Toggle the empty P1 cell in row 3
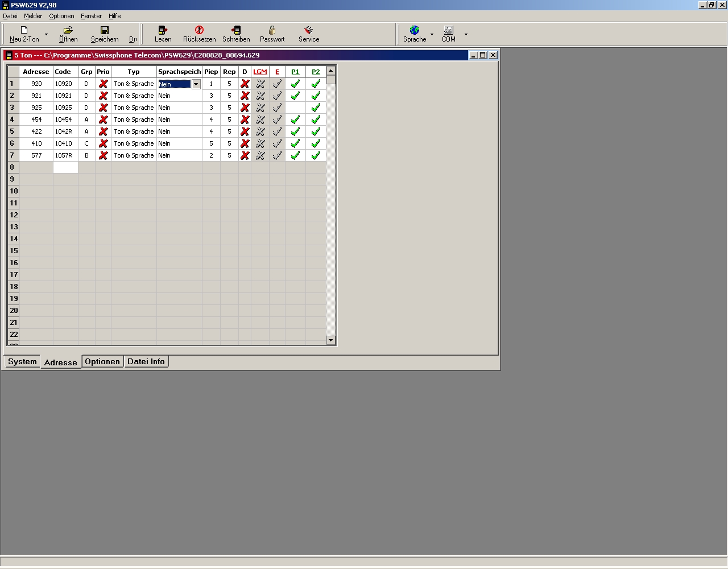This screenshot has height=569, width=728. click(x=295, y=108)
